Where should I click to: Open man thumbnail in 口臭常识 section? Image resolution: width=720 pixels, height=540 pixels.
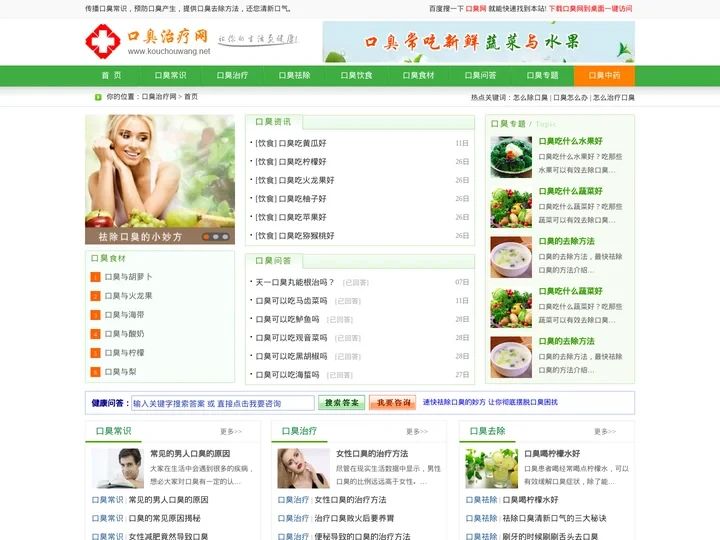point(118,468)
